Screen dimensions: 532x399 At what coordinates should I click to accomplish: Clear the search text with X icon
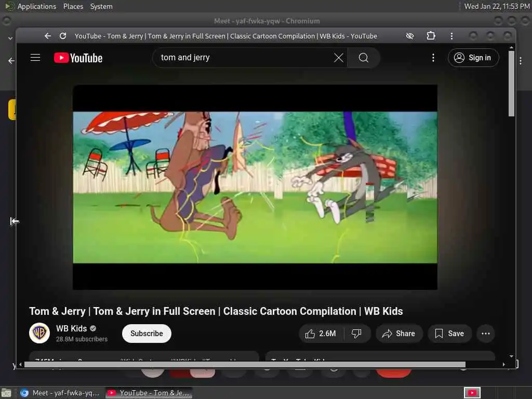click(339, 58)
